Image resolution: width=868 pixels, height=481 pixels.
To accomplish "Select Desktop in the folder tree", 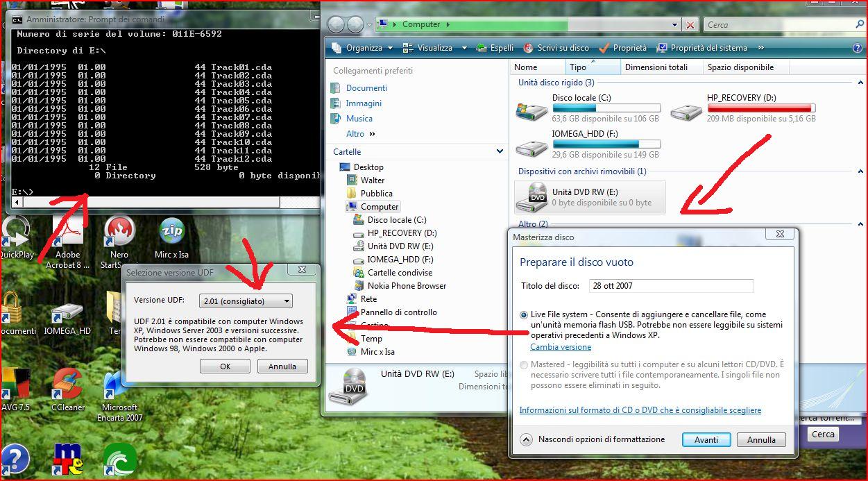I will point(368,167).
